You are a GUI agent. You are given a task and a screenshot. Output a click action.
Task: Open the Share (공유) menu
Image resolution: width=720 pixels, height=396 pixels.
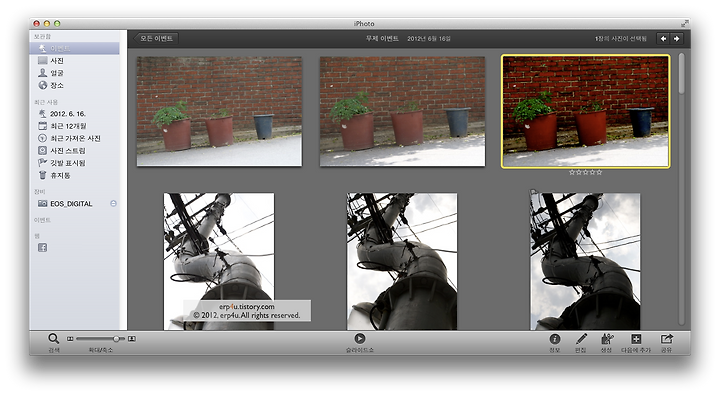pos(666,339)
